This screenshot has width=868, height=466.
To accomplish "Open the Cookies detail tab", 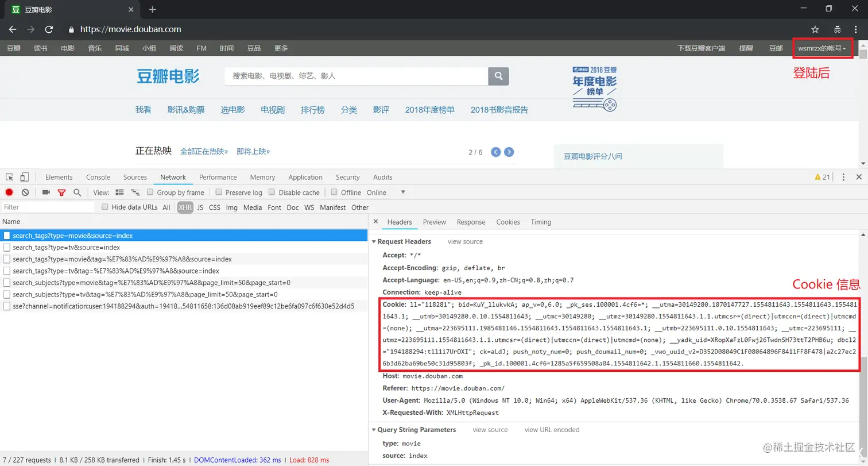I will tap(508, 222).
